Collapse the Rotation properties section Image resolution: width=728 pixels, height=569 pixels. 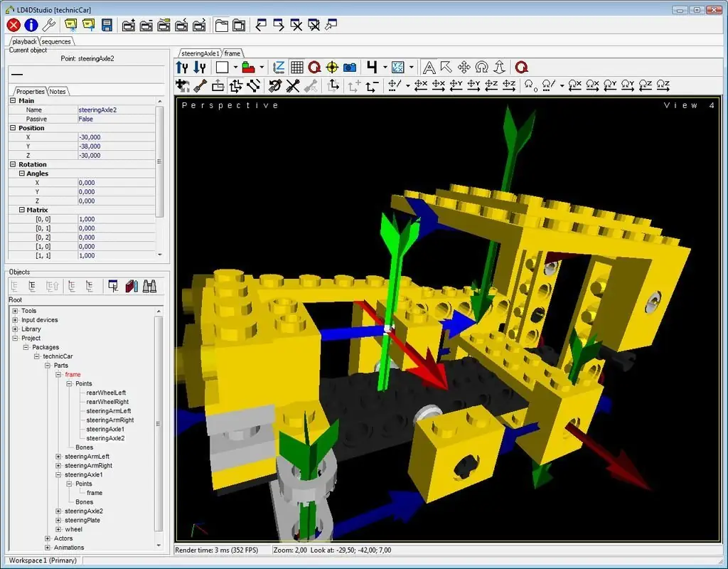[13, 164]
